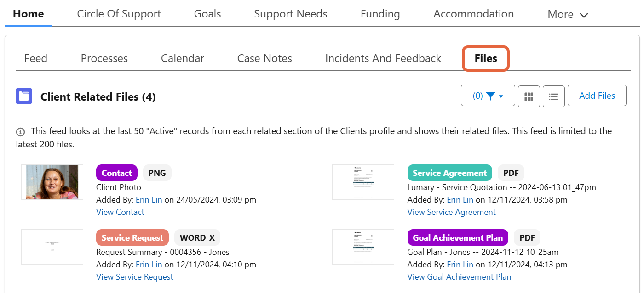The width and height of the screenshot is (644, 293).
Task: Go to the Funding tab
Action: 380,14
